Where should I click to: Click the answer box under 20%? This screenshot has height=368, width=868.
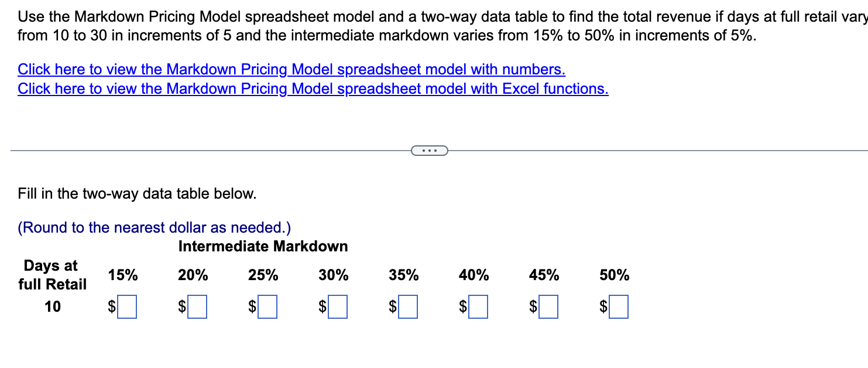(x=197, y=306)
